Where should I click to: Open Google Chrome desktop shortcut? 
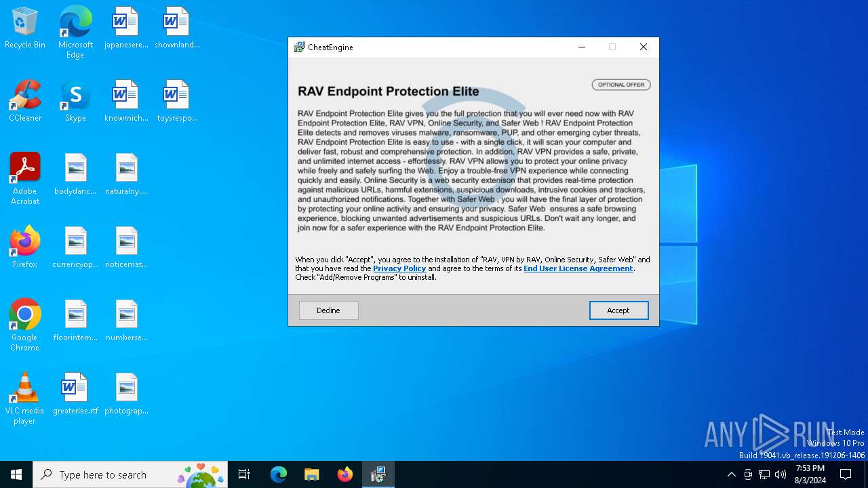25,325
